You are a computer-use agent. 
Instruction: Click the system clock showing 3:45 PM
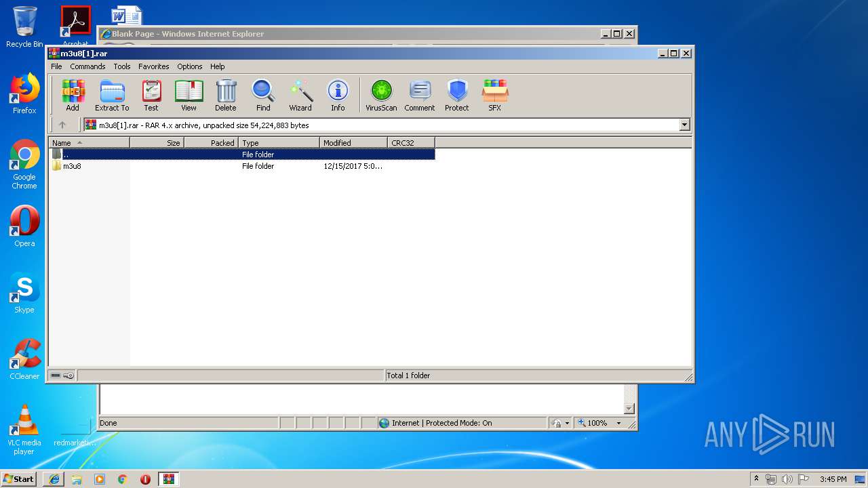click(x=833, y=479)
